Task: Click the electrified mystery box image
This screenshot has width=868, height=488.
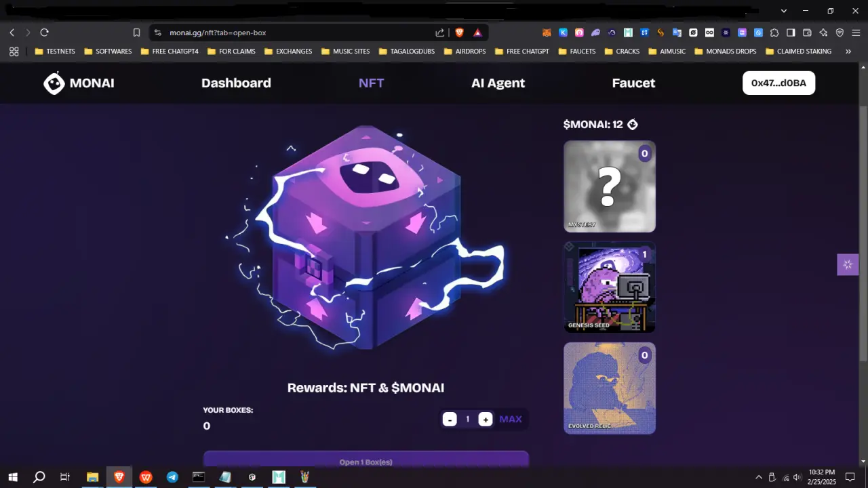Action: pyautogui.click(x=366, y=237)
